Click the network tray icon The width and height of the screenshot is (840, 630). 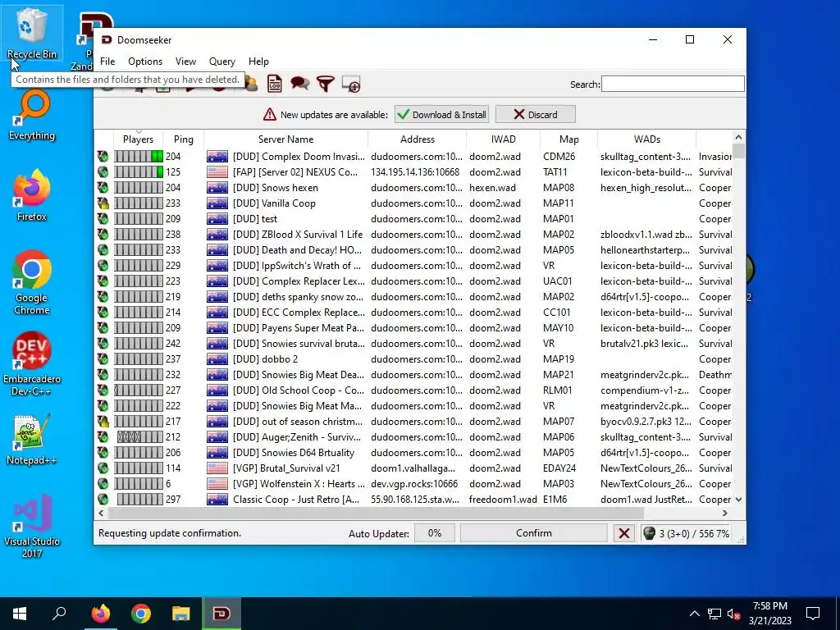(x=714, y=614)
